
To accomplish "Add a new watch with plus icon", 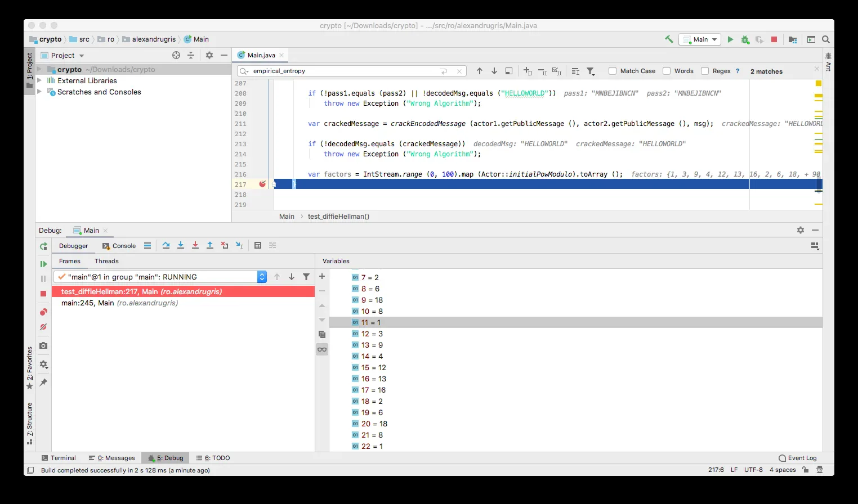I will tap(322, 276).
